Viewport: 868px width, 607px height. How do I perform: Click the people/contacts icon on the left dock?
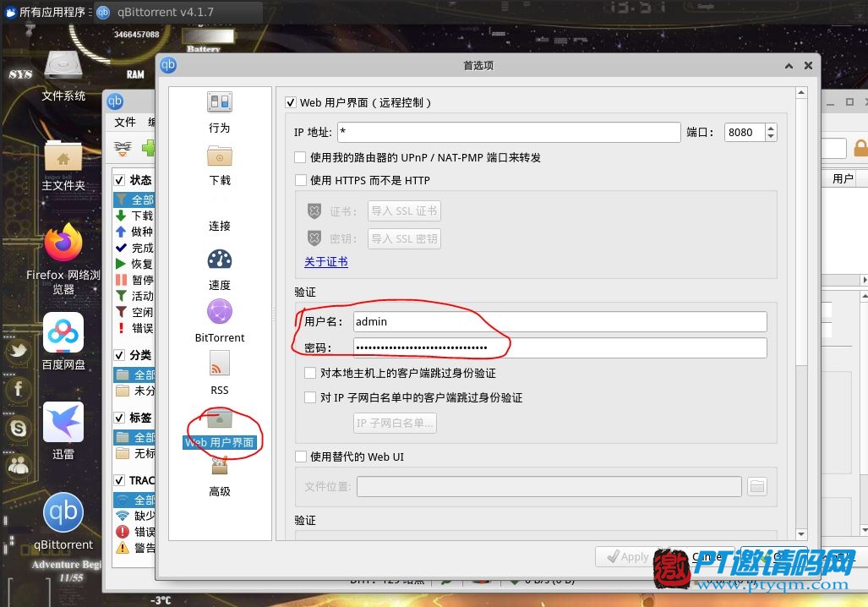pyautogui.click(x=19, y=464)
